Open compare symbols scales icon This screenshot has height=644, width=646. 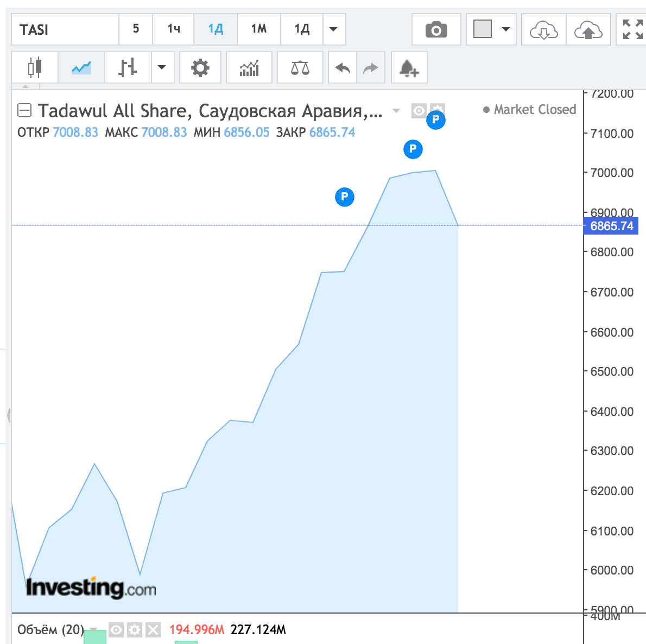tap(300, 67)
